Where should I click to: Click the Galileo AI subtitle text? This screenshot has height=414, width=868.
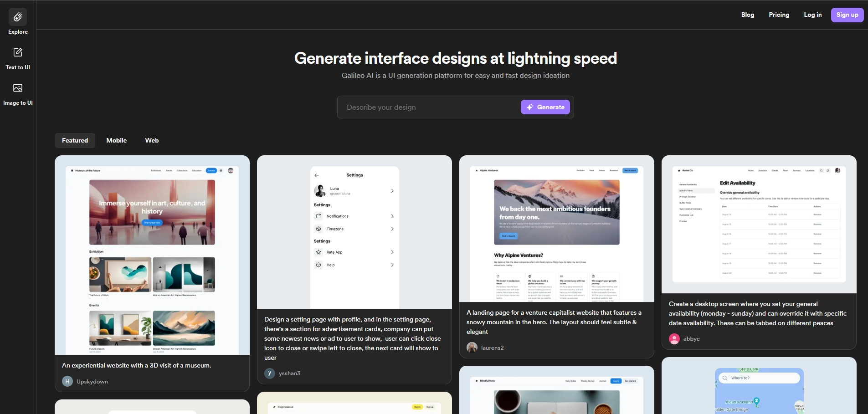click(x=456, y=76)
